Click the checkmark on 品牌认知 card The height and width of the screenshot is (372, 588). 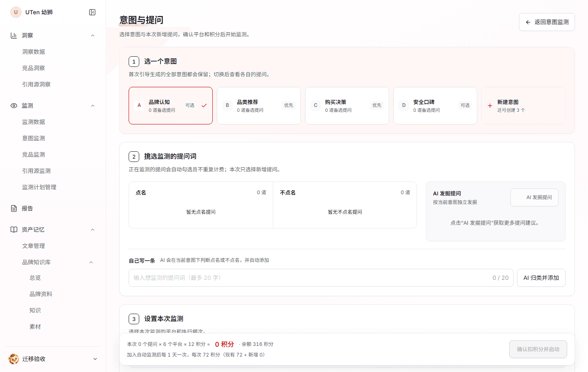click(204, 105)
